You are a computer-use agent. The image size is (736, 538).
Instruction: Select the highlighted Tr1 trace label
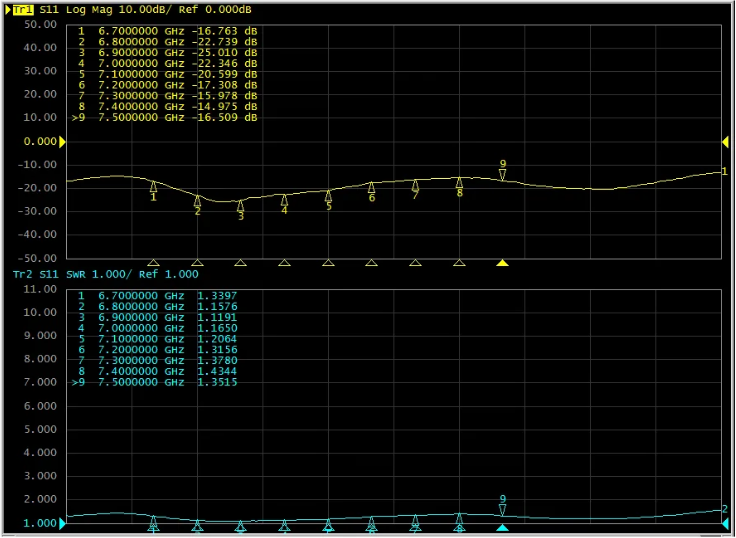click(23, 10)
